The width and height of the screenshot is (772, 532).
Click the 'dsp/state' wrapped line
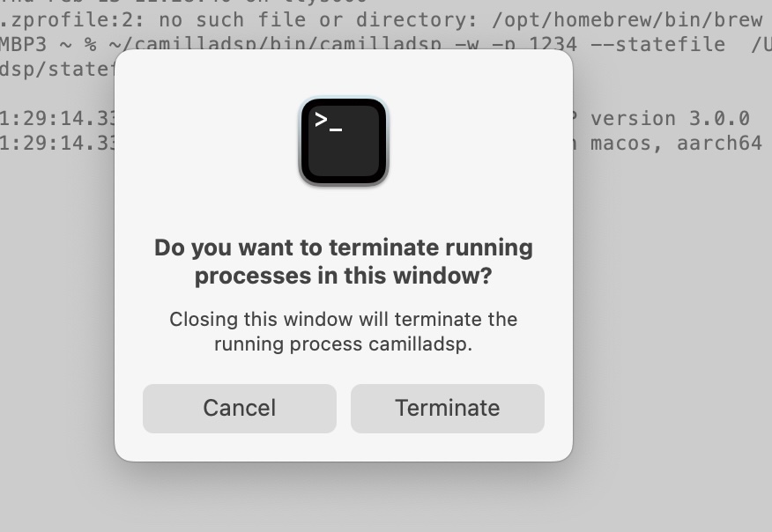coord(57,70)
